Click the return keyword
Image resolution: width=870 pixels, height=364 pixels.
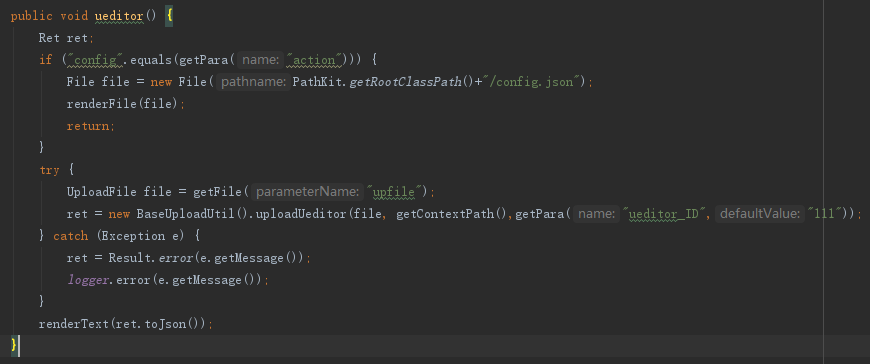tap(88, 126)
